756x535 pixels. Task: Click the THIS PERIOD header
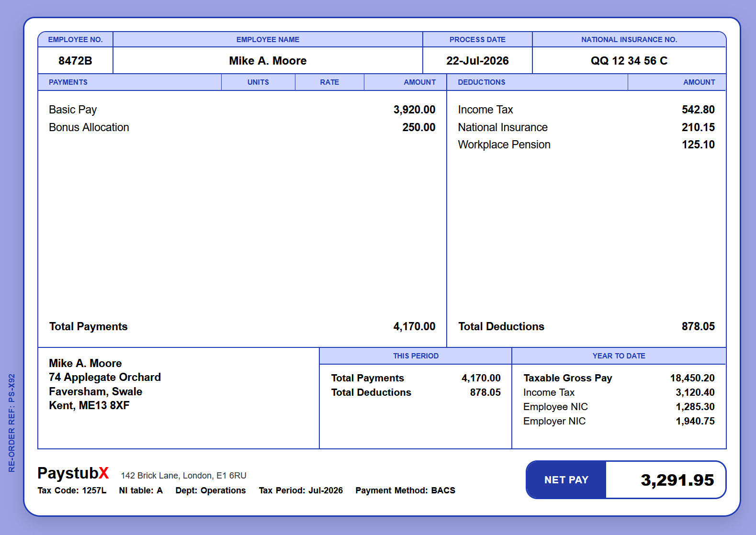(416, 356)
